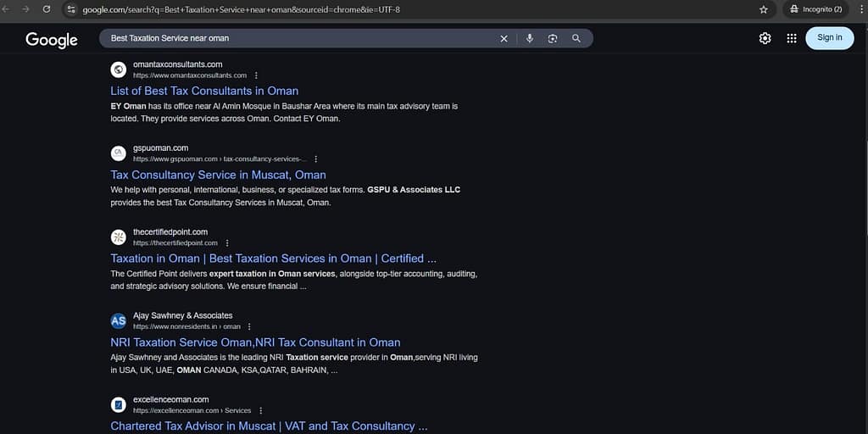Clear the search box with X
Screen dimensions: 868x434
pyautogui.click(x=504, y=38)
